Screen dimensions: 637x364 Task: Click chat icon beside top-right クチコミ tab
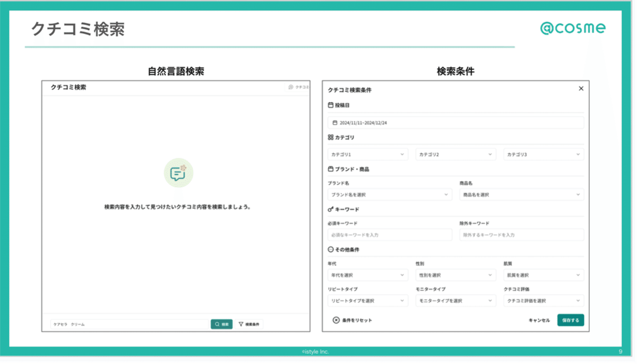coord(291,86)
